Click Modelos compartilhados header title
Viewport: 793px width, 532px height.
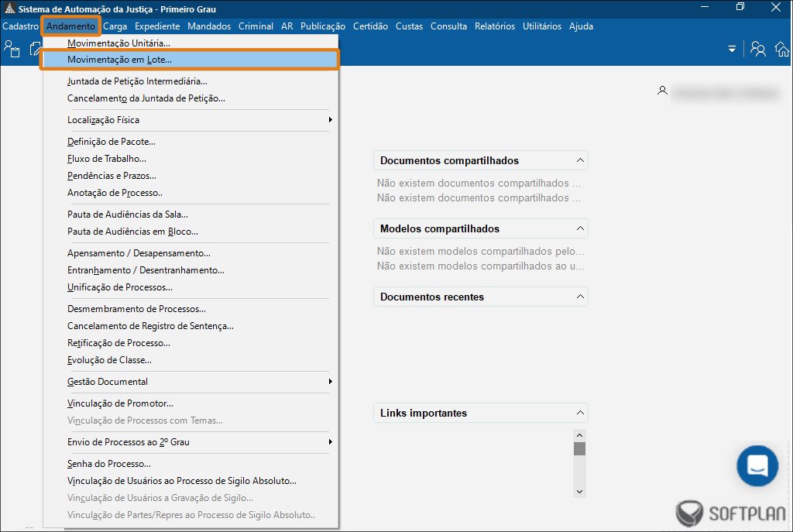click(440, 228)
